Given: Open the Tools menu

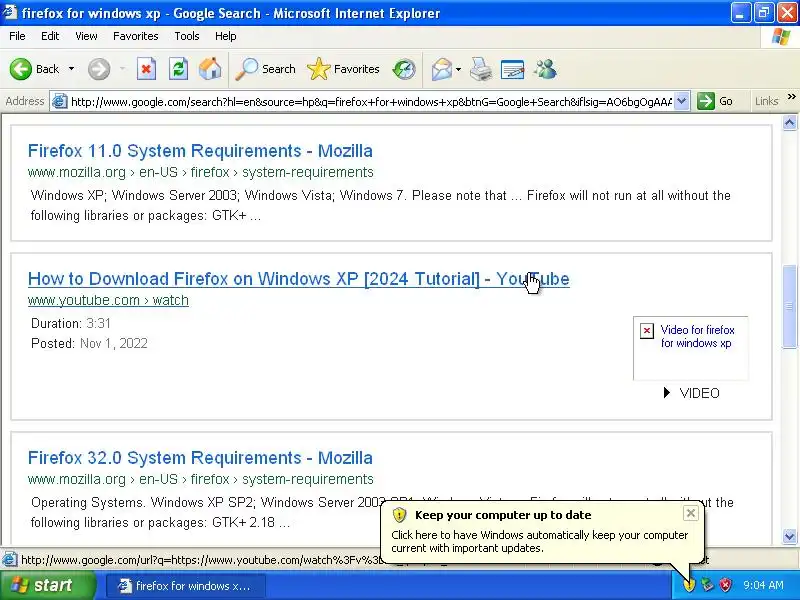Looking at the screenshot, I should tap(187, 36).
